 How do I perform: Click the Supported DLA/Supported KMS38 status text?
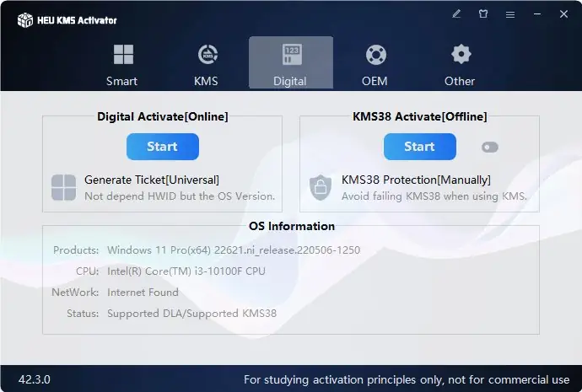tap(192, 314)
